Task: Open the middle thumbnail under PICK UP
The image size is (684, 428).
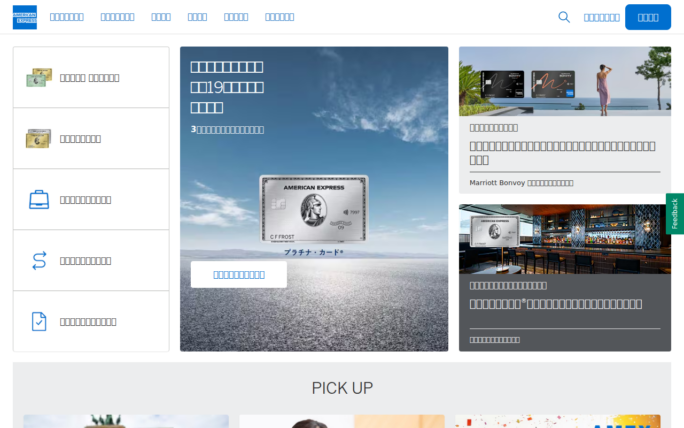Action: (341, 421)
